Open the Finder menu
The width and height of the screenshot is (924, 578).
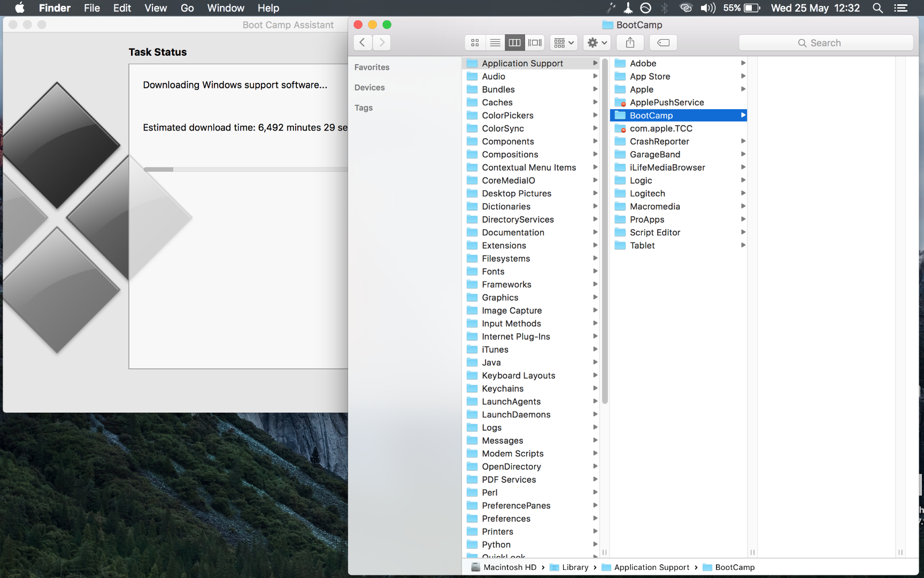tap(55, 8)
